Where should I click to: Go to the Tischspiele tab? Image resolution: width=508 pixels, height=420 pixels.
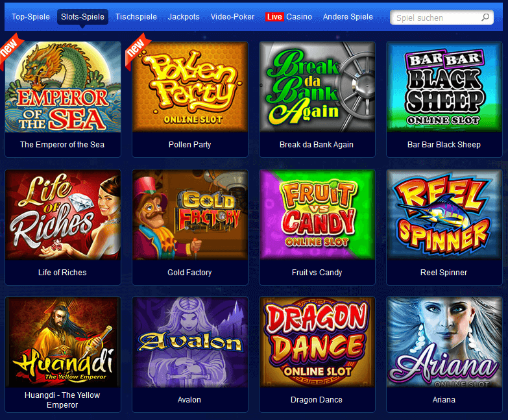click(x=136, y=17)
